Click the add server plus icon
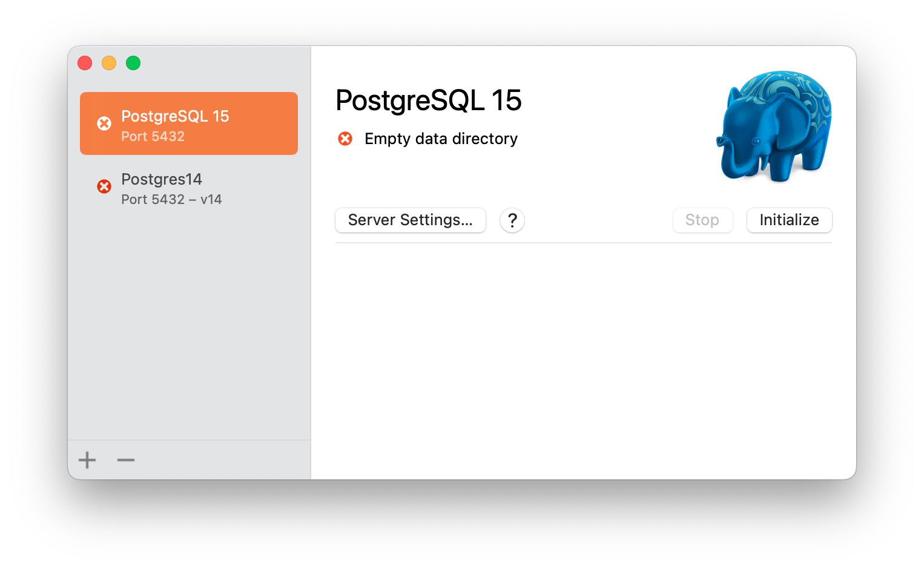Viewport: 924px width, 569px height. (x=87, y=460)
